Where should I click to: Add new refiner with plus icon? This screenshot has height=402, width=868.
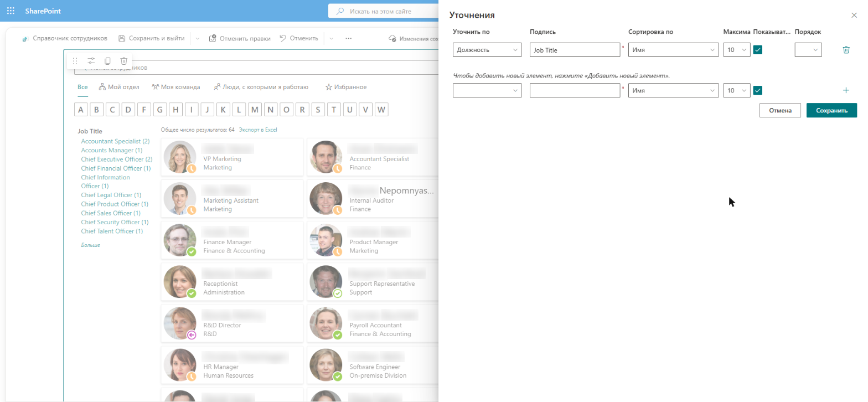point(846,90)
